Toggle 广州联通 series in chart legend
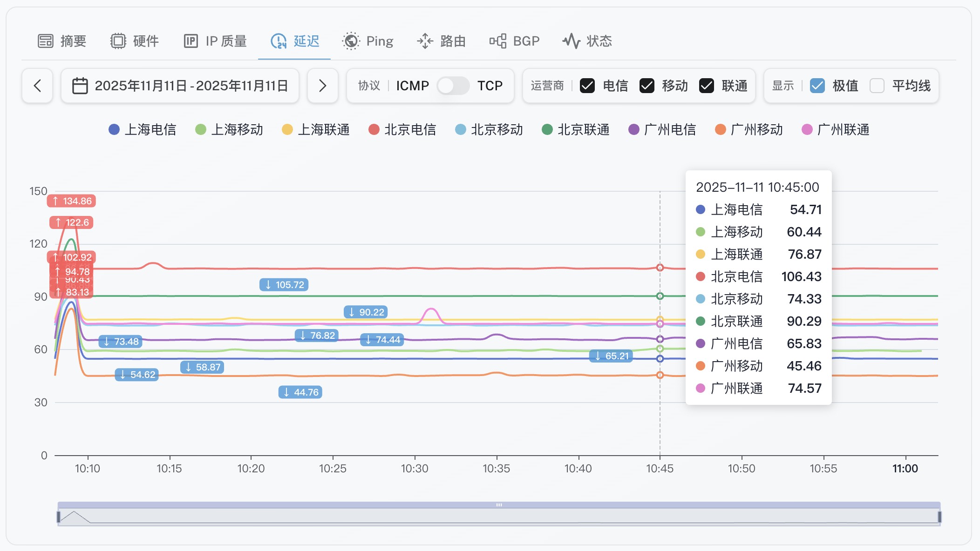980x551 pixels. [836, 129]
